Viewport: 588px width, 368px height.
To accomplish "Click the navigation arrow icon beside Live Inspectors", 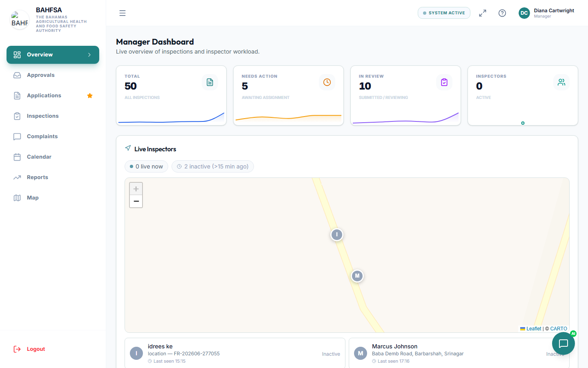I will tap(128, 148).
